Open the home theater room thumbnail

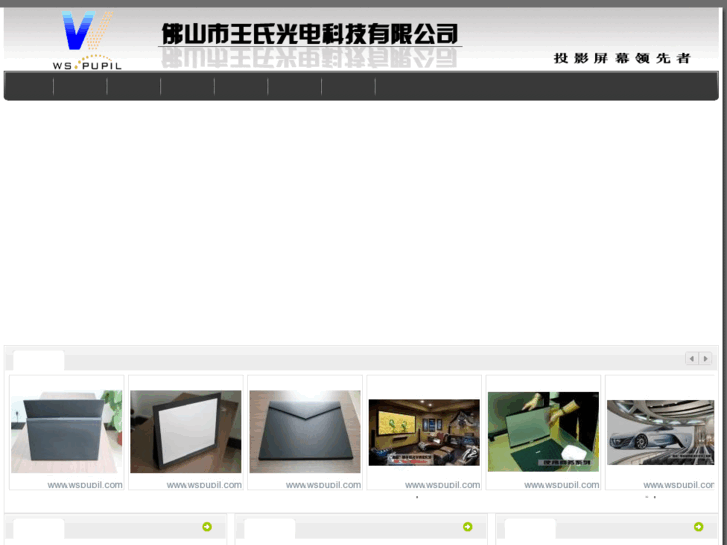[x=424, y=432]
